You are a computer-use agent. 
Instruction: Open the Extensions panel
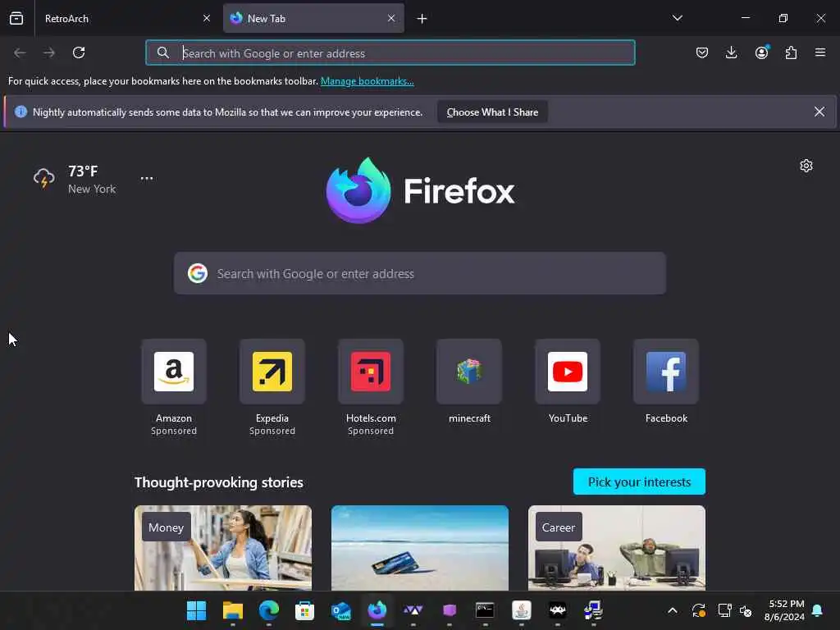coord(791,52)
